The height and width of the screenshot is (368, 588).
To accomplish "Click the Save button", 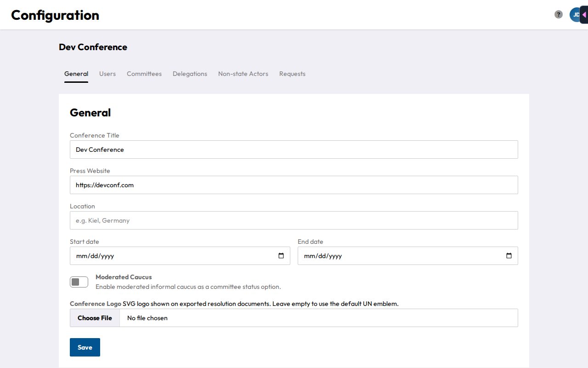I will coord(85,347).
